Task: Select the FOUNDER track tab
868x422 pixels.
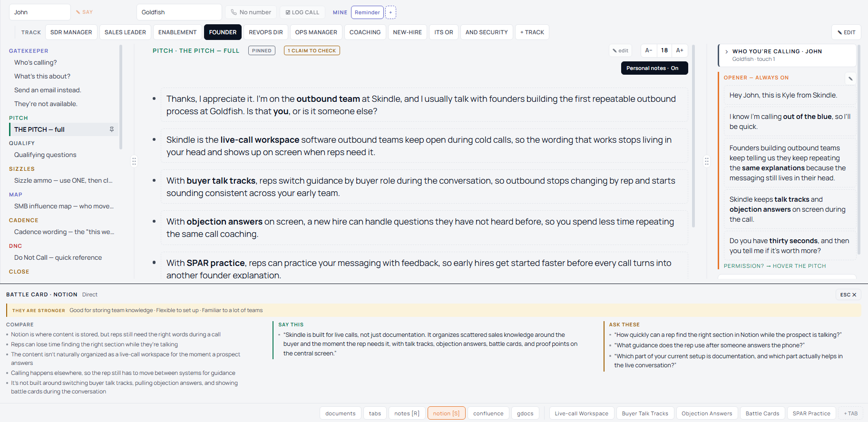Action: coord(223,32)
